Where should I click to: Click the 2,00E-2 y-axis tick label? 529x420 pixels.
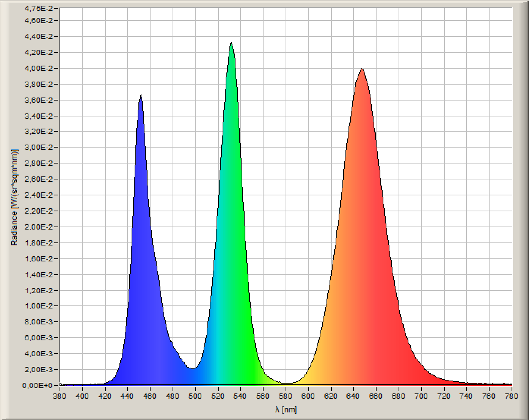coord(39,227)
